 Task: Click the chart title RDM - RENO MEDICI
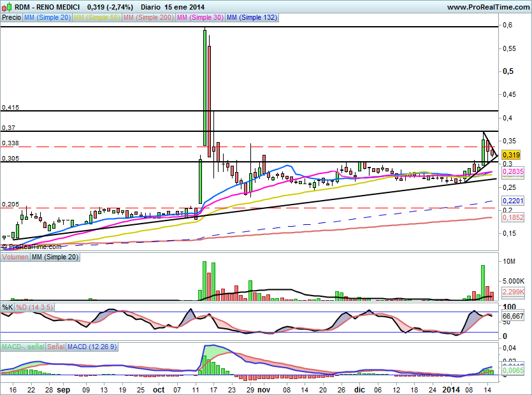(47, 7)
